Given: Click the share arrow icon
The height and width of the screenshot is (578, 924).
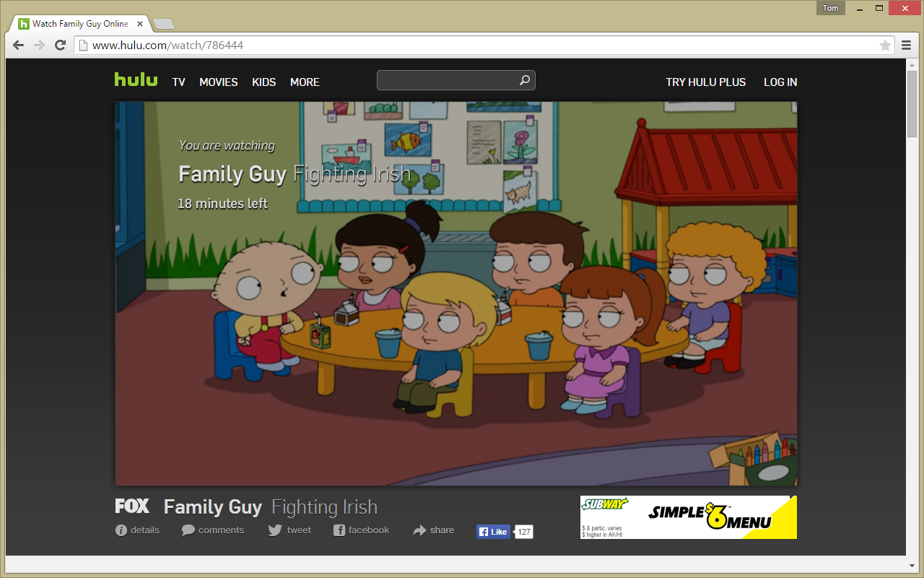Looking at the screenshot, I should (x=420, y=530).
